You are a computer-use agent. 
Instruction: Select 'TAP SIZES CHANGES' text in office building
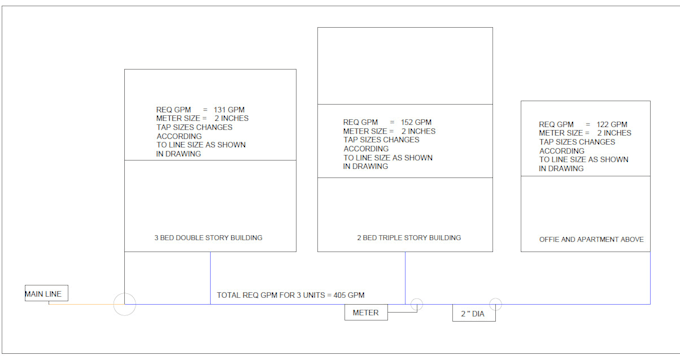pyautogui.click(x=577, y=142)
